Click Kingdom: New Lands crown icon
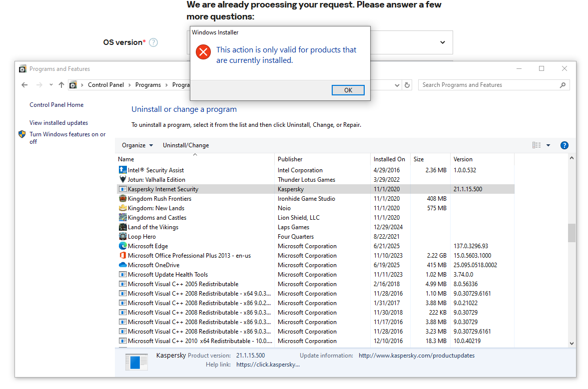Screen dimensions: 588x389 point(122,208)
